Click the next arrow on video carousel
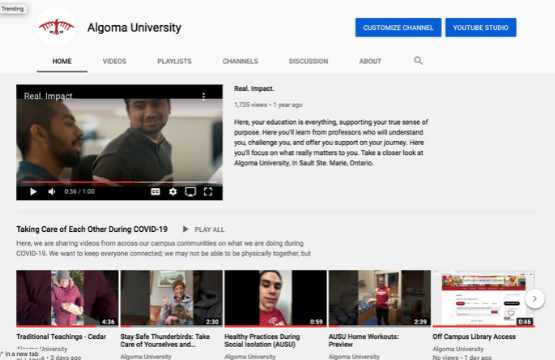The width and height of the screenshot is (555, 360). 535,299
